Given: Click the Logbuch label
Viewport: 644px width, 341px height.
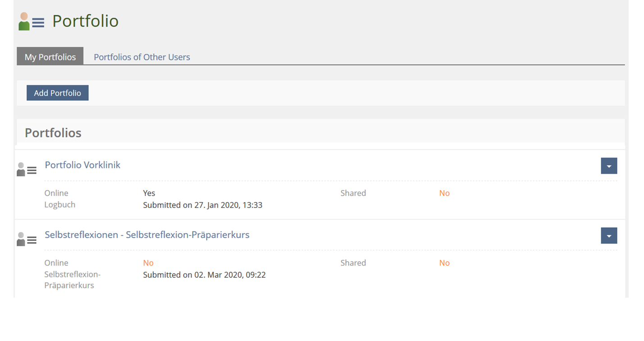Looking at the screenshot, I should [x=59, y=205].
